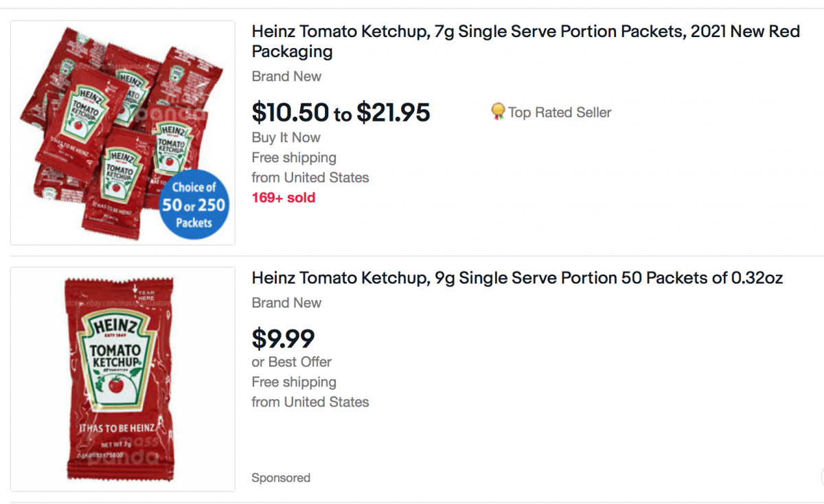Click the $21.95 upper price
Viewport: 824px width, 504px height.
[393, 113]
